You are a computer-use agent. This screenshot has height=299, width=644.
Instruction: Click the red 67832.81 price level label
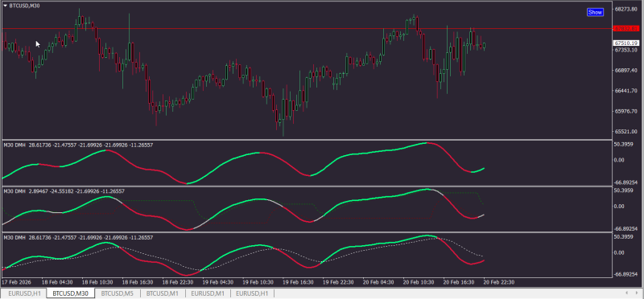pos(626,29)
